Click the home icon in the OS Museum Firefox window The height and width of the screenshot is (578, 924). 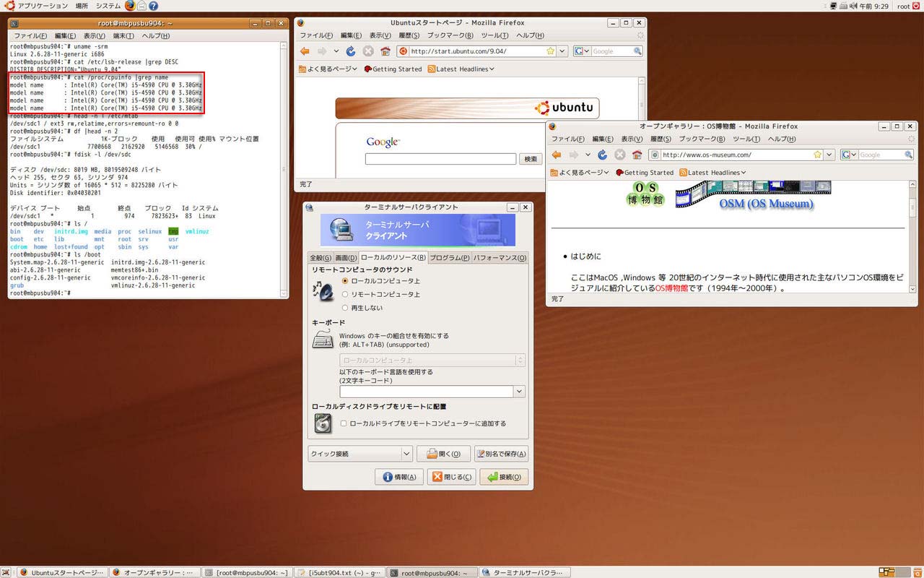[637, 155]
